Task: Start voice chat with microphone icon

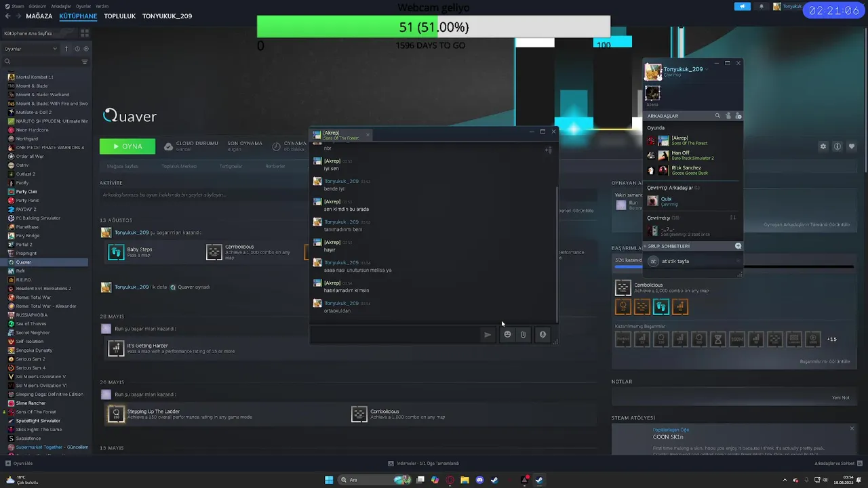Action: (542, 335)
